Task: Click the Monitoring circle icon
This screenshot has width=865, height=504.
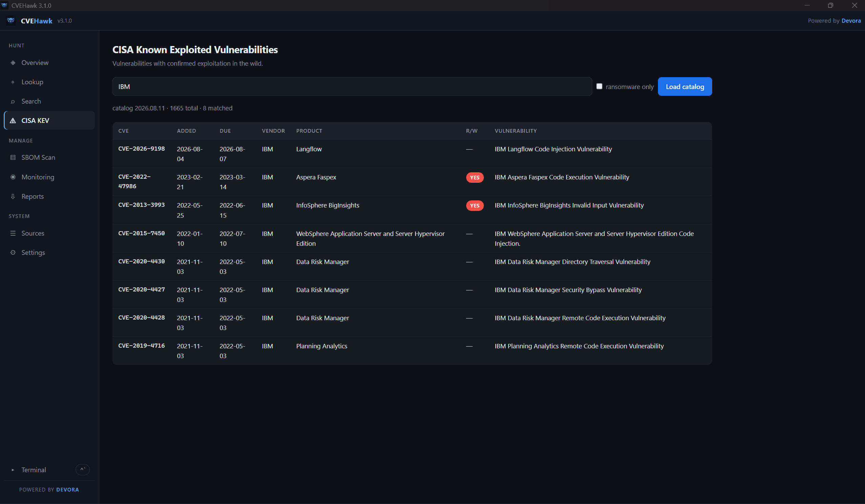Action: click(13, 177)
